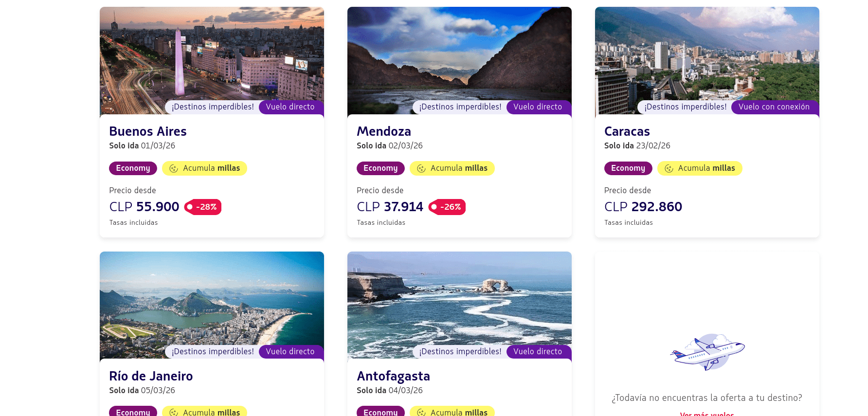Click the airplane illustration icon
The height and width of the screenshot is (416, 868).
click(707, 351)
